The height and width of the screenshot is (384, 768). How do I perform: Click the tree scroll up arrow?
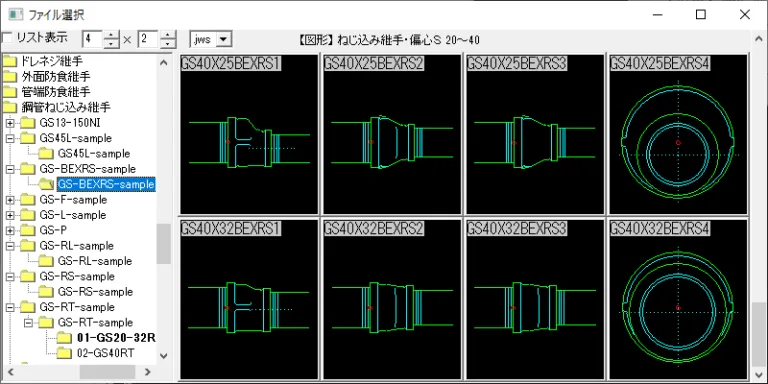tap(164, 62)
